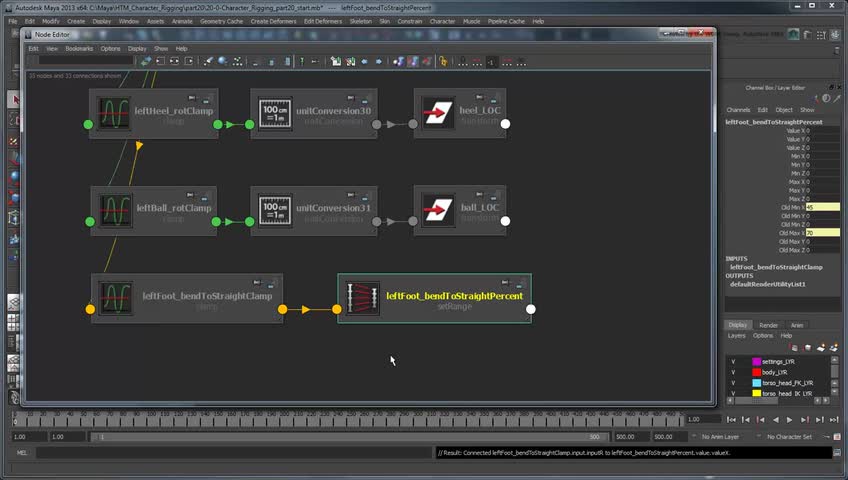Screen dimensions: 848x480
Task: Toggle view mode icon on leftHeel_rotClamp node
Action: click(x=207, y=99)
